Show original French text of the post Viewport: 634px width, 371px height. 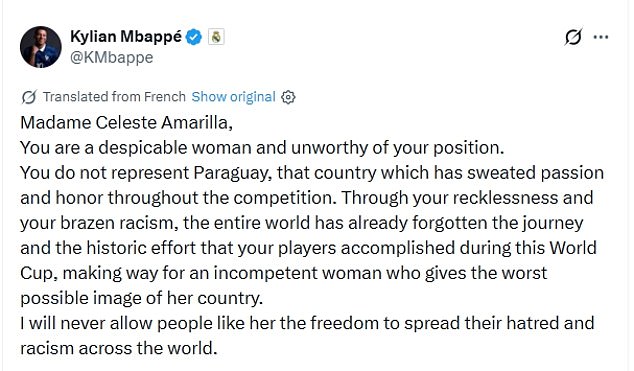pyautogui.click(x=233, y=97)
